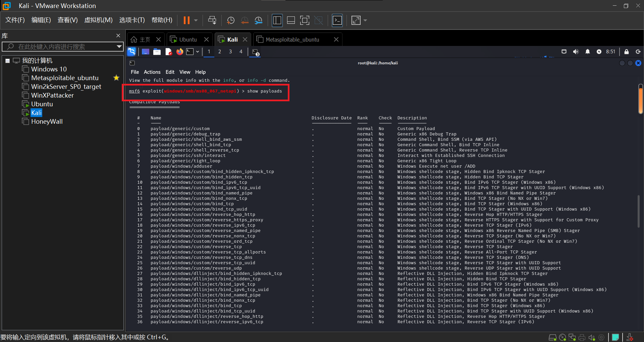The height and width of the screenshot is (342, 644).
Task: Click the show desktop panel icon
Action: (146, 52)
